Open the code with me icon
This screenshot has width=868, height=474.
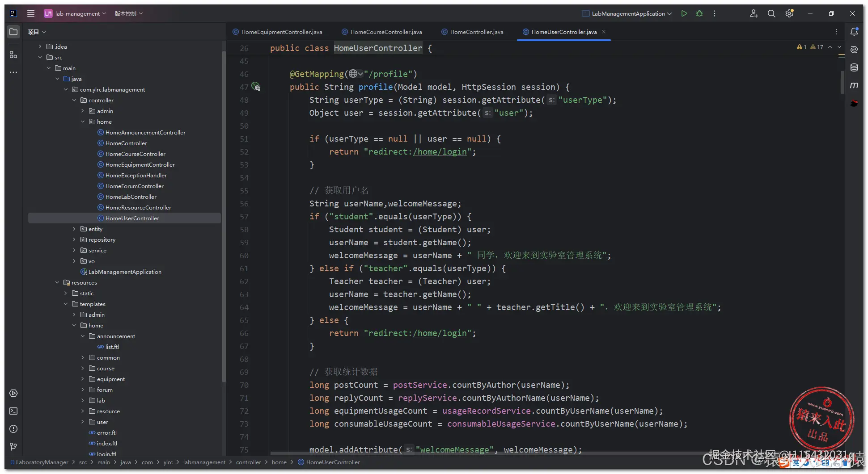point(754,13)
